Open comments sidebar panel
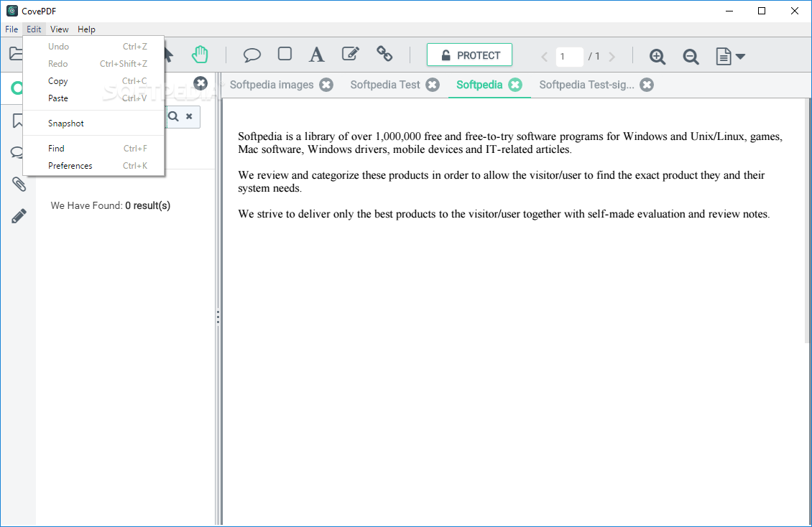Screen dimensions: 812x527 tap(17, 152)
